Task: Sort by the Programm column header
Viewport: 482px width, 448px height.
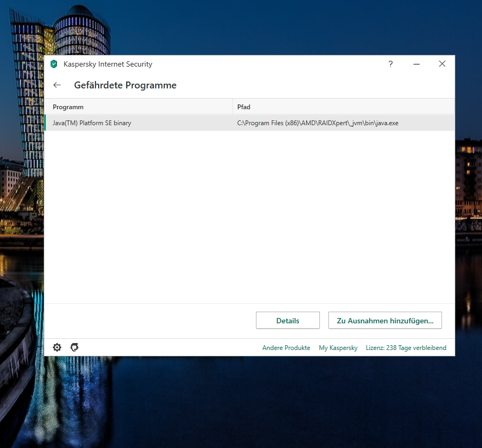Action: tap(139, 107)
